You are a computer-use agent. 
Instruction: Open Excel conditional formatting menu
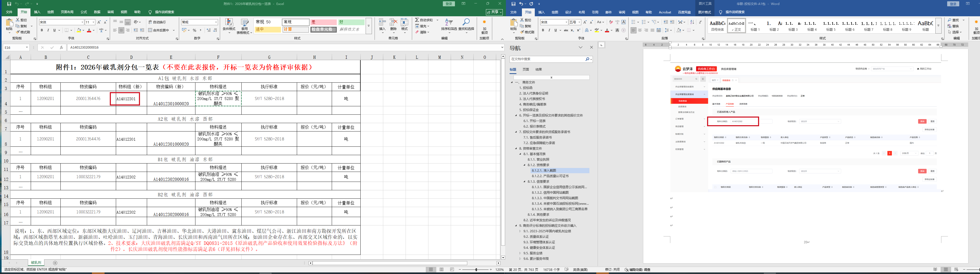click(229, 26)
